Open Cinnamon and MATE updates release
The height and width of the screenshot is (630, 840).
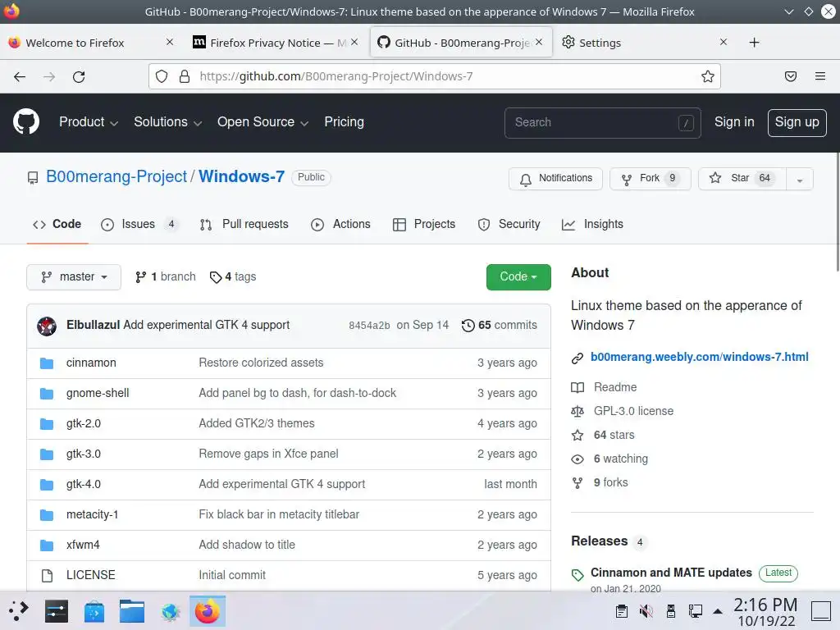(x=671, y=573)
